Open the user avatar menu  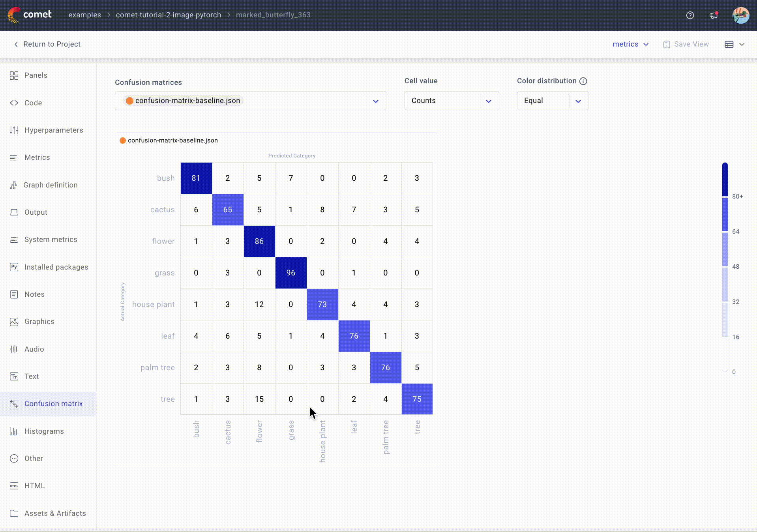pyautogui.click(x=741, y=15)
